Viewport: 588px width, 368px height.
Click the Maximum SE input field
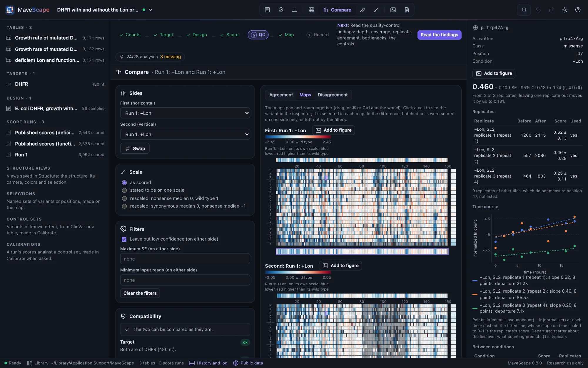185,259
